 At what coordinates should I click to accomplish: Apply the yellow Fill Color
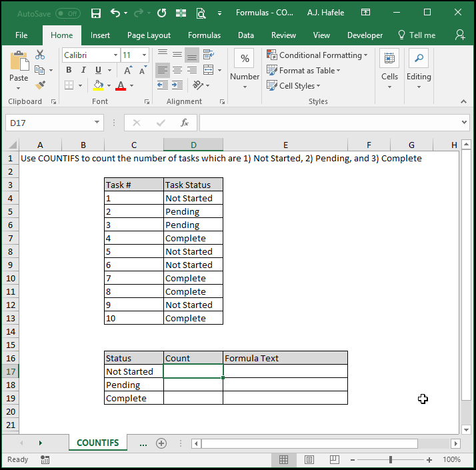[x=98, y=85]
